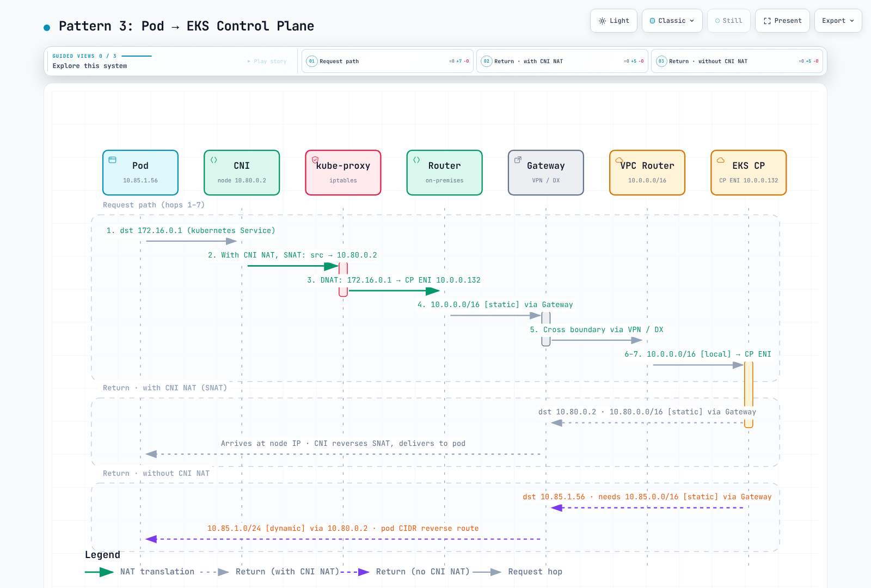Click hop 5 Cross boundary label
This screenshot has width=871, height=588.
pyautogui.click(x=597, y=330)
